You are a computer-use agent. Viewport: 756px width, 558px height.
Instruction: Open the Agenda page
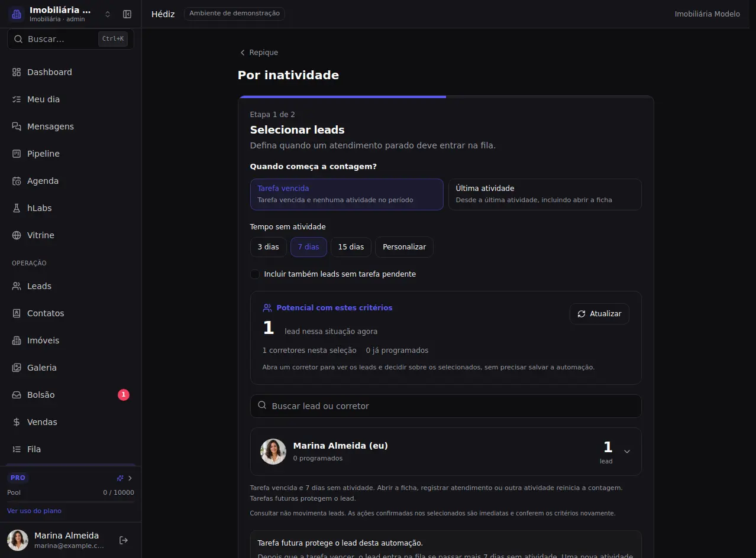(x=70, y=181)
